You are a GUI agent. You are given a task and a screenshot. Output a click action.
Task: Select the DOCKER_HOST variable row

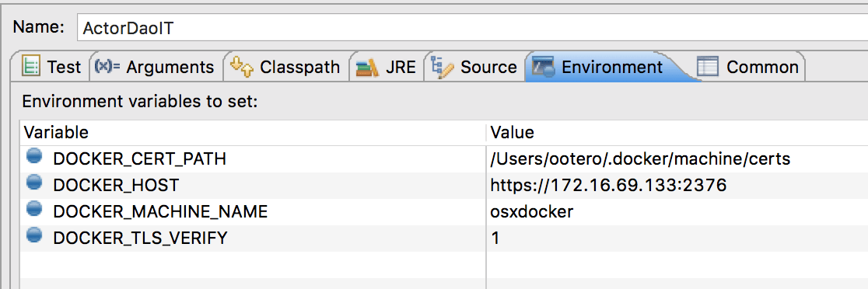tap(444, 186)
